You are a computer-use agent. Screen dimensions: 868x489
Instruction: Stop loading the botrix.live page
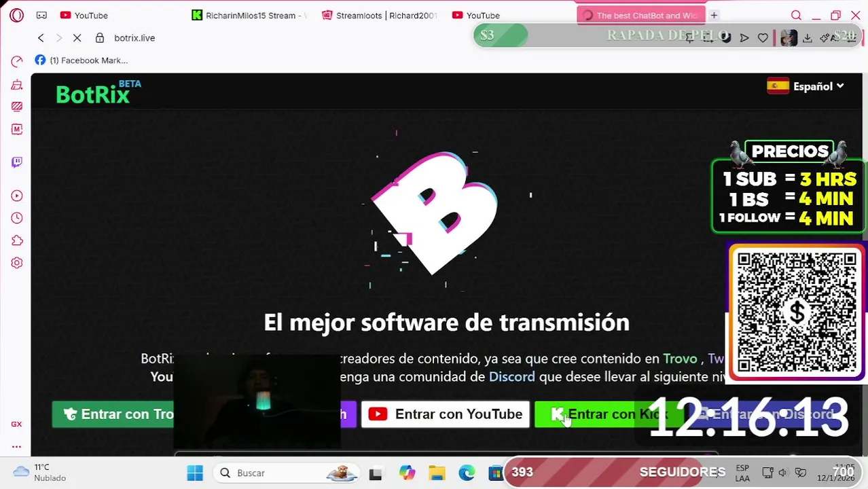click(77, 38)
